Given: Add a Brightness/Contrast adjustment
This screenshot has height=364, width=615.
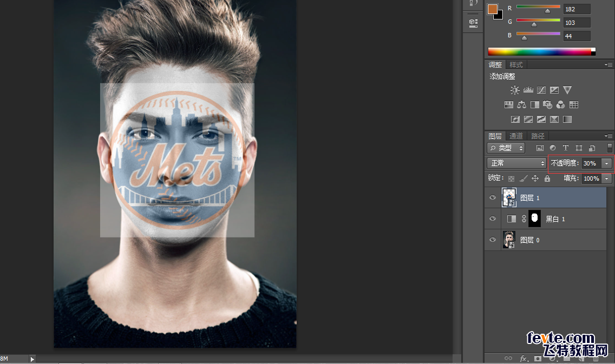Looking at the screenshot, I should click(515, 90).
